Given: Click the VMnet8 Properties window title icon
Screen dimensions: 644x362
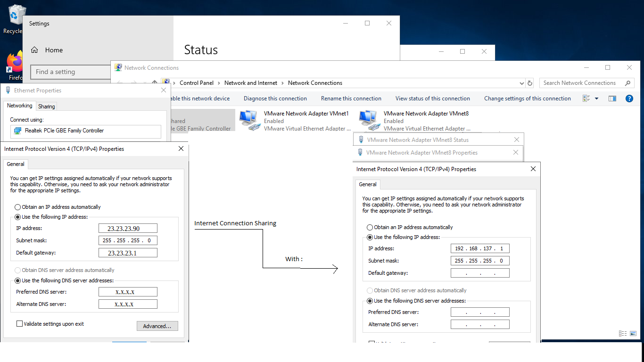Looking at the screenshot, I should point(361,153).
